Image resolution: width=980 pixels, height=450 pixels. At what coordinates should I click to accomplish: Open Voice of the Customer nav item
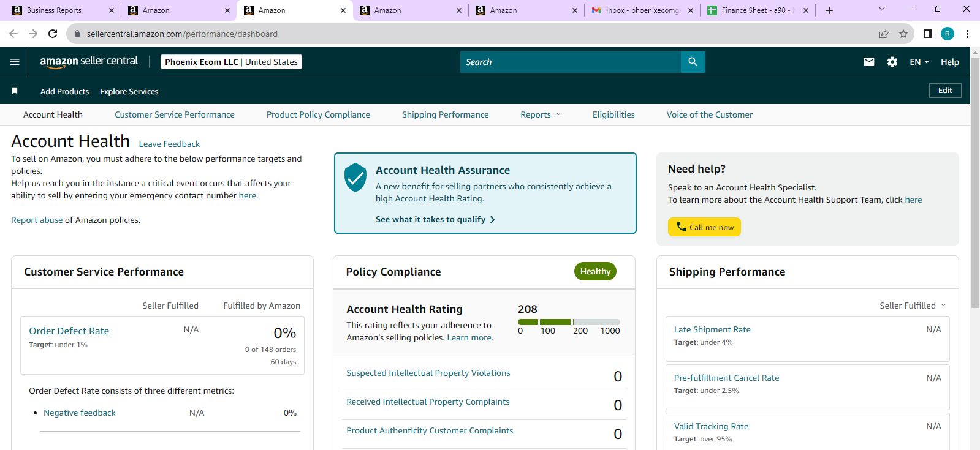[x=710, y=114]
